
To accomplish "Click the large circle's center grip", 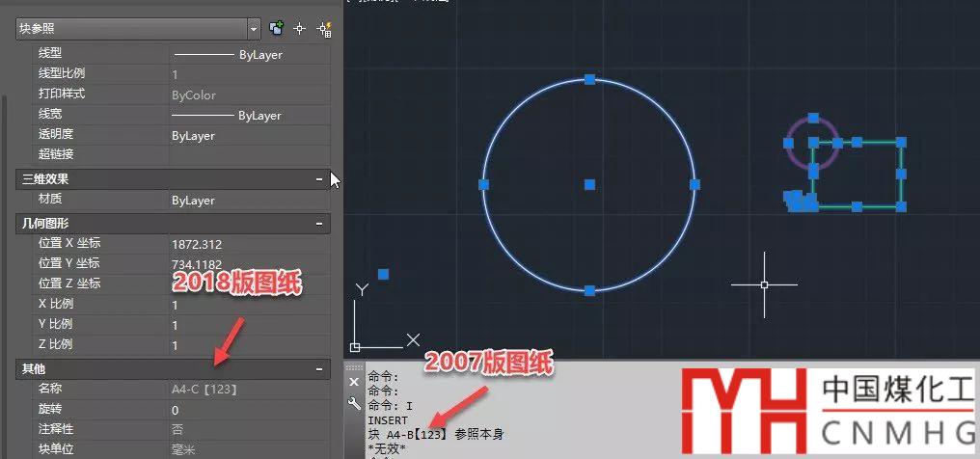I will (x=589, y=184).
